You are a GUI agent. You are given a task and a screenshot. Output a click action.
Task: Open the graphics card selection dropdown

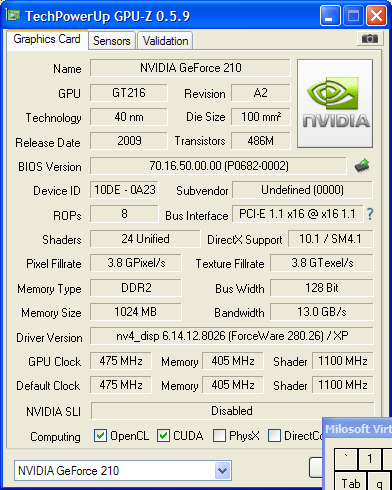point(223,471)
